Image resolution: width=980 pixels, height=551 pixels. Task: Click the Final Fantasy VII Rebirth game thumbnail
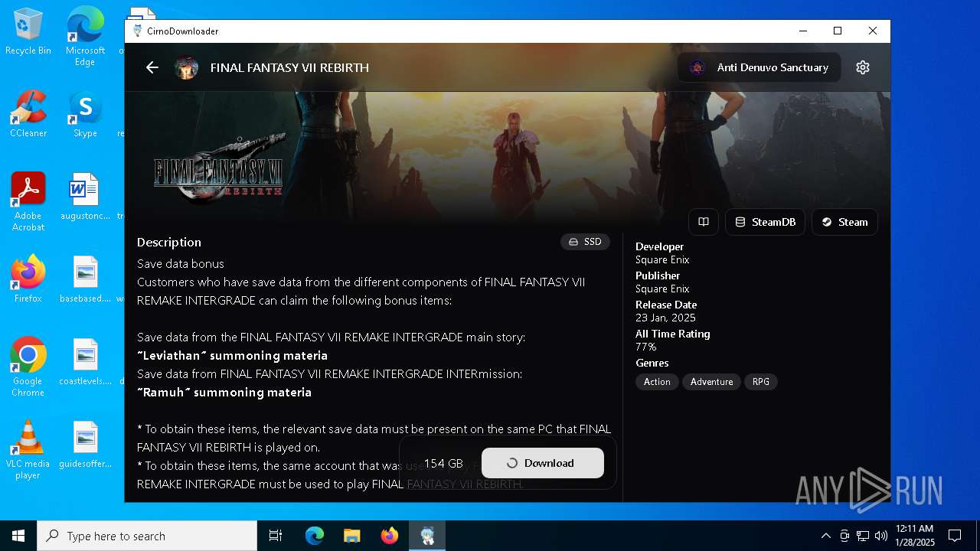tap(186, 67)
